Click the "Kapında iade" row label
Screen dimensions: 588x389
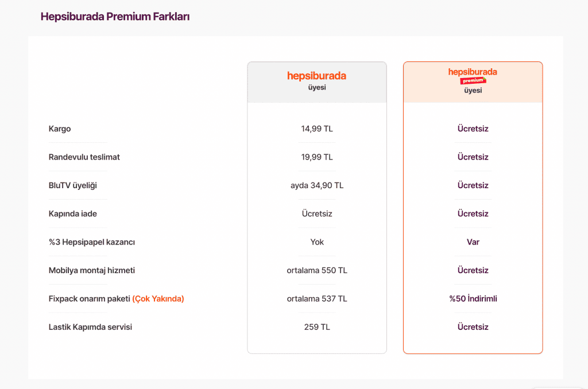click(73, 214)
